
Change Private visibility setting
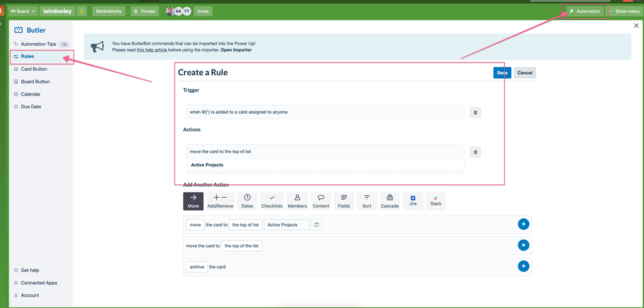click(x=144, y=12)
